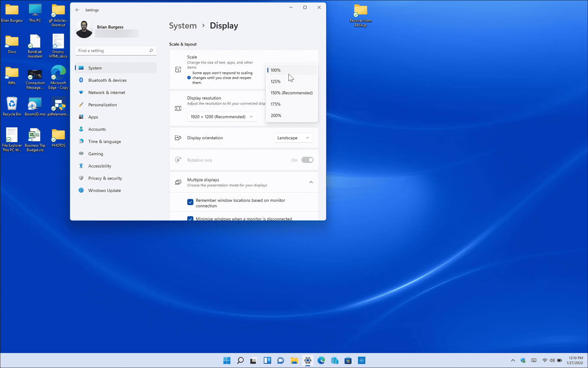Open the Display resolution dropdown

pyautogui.click(x=222, y=116)
